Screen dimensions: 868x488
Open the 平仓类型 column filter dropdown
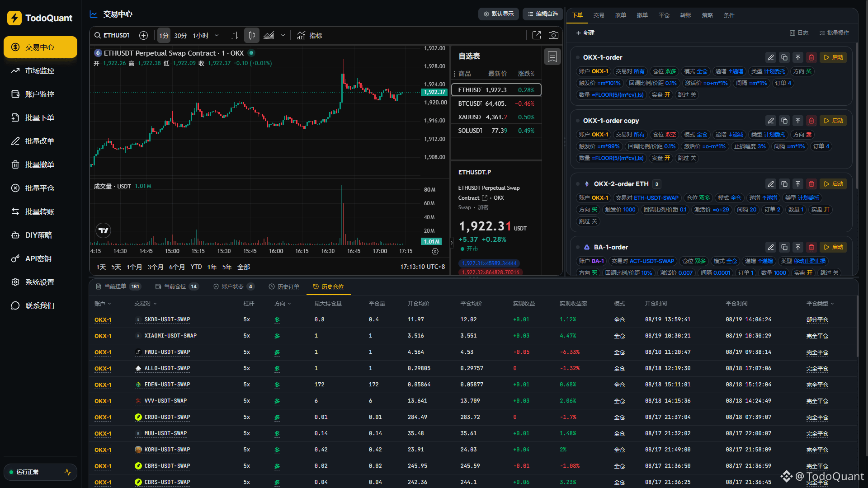point(821,304)
